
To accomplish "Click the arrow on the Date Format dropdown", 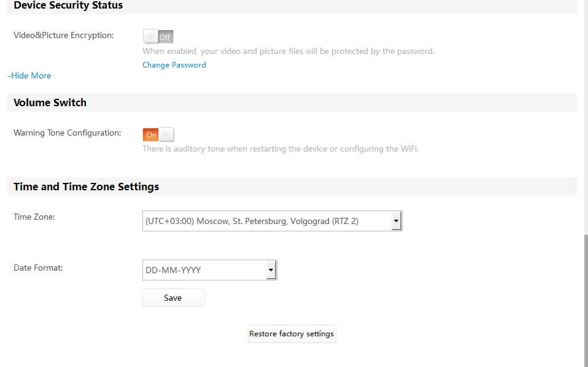I will 271,270.
